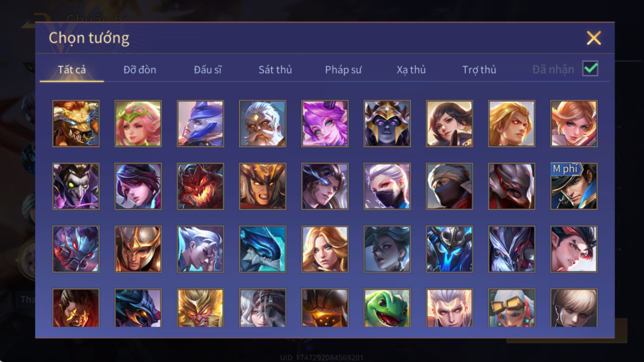Toggle the 'Đã nhận' checkbox
The width and height of the screenshot is (644, 362).
(590, 69)
